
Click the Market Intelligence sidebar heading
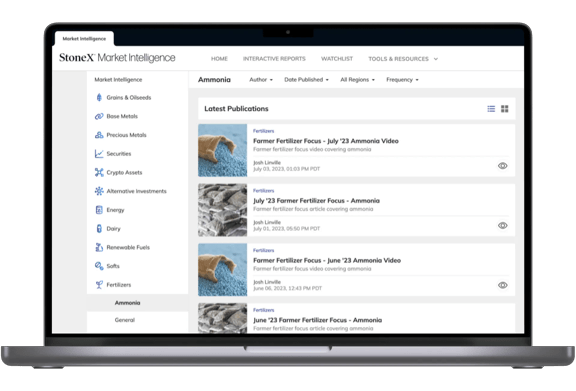(118, 80)
